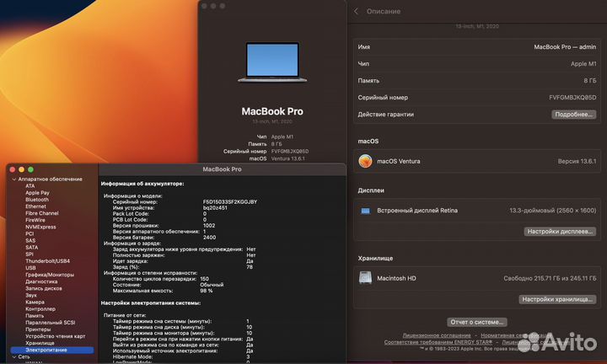The height and width of the screenshot is (364, 607).
Task: Select Bluetooth in the sidebar
Action: coord(37,200)
